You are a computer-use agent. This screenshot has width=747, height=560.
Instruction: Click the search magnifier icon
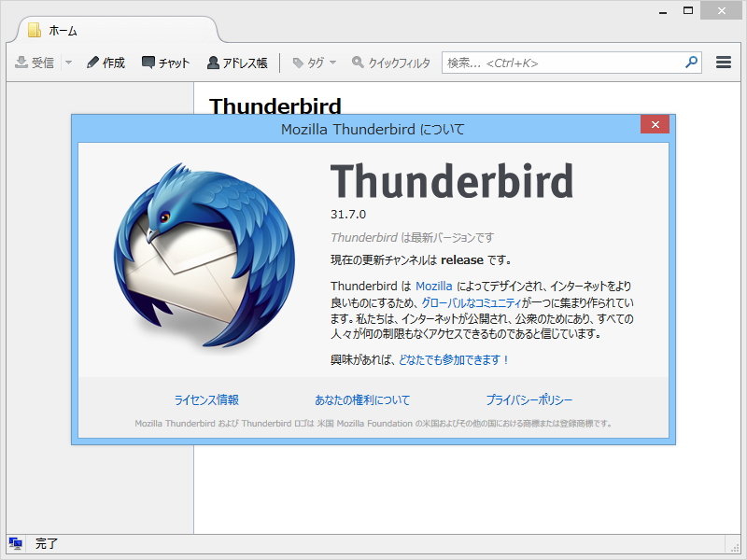tap(689, 62)
